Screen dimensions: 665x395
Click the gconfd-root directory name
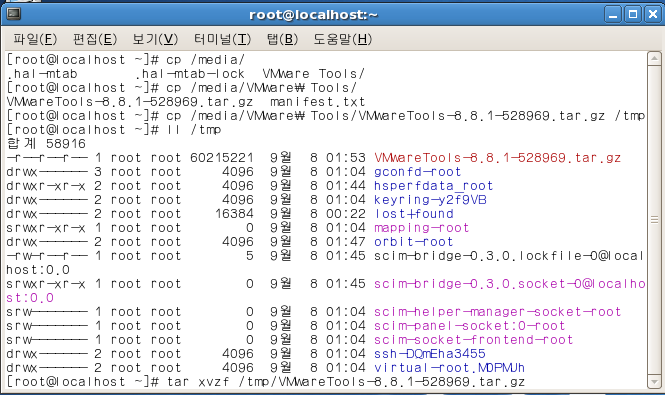point(417,172)
